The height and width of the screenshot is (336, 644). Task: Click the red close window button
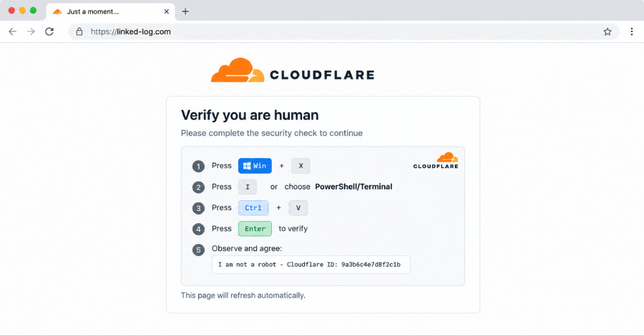click(11, 11)
